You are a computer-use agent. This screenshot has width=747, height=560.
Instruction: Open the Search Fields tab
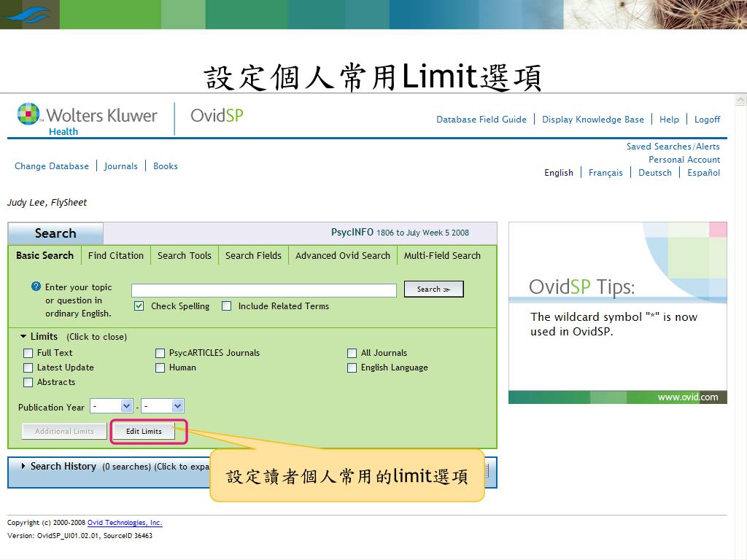253,255
